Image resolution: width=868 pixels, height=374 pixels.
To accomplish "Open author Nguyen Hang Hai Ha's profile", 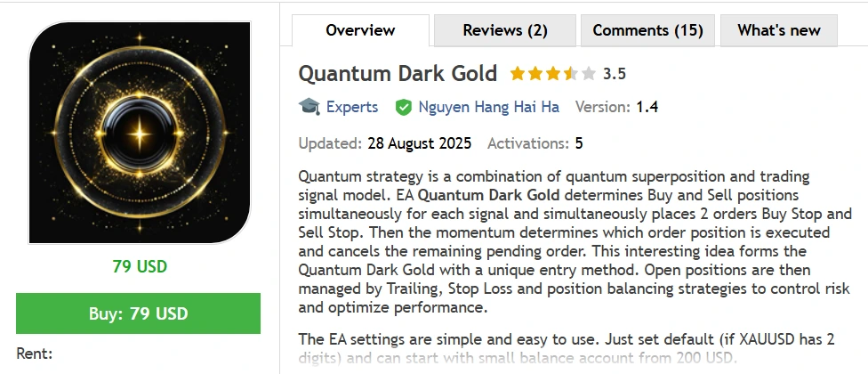I will click(x=488, y=107).
